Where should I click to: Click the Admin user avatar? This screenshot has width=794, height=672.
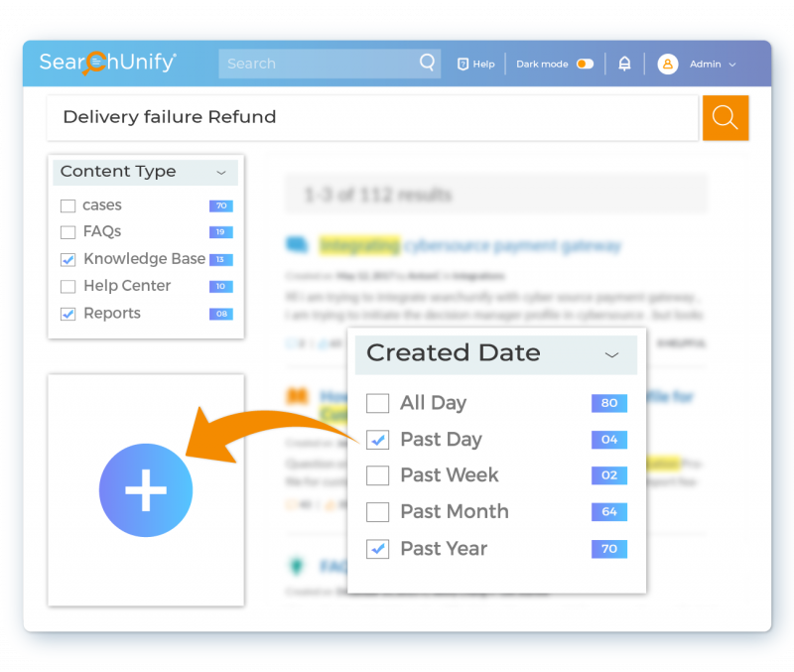667,64
